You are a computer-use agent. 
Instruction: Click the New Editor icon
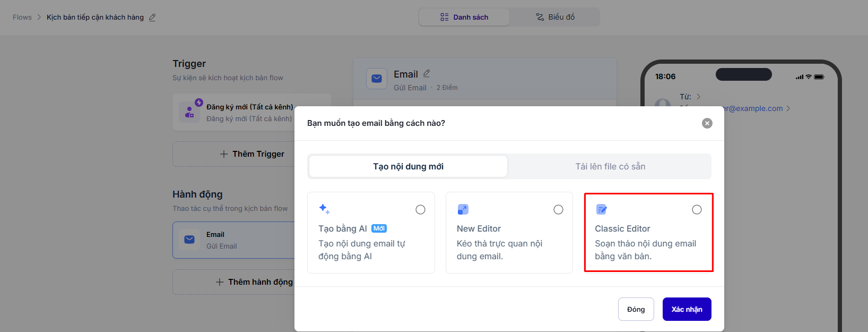463,209
